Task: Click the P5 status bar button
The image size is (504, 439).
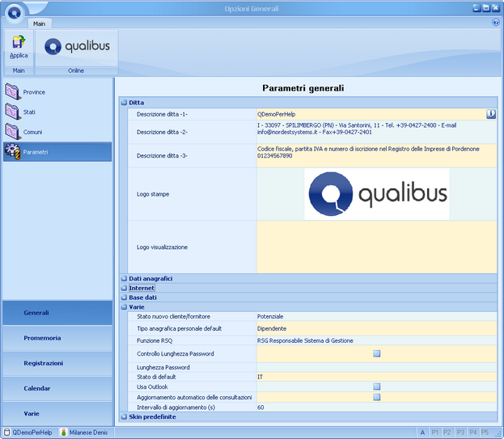Action: pyautogui.click(x=485, y=433)
